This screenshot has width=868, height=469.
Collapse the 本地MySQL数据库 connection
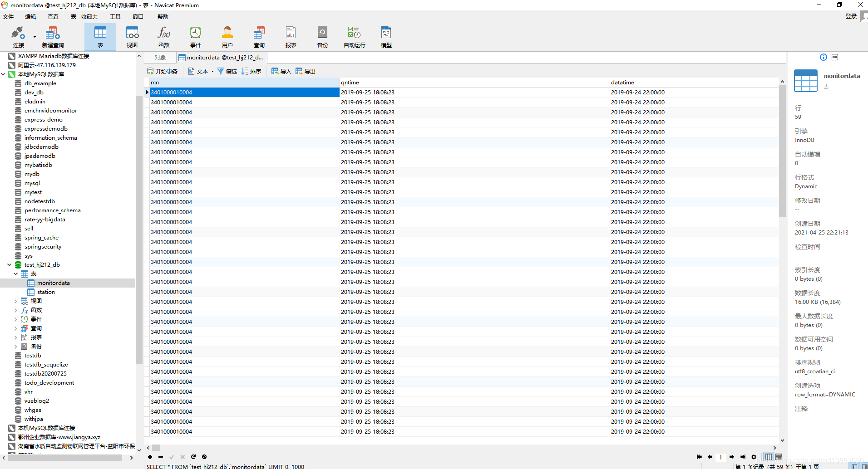3,74
